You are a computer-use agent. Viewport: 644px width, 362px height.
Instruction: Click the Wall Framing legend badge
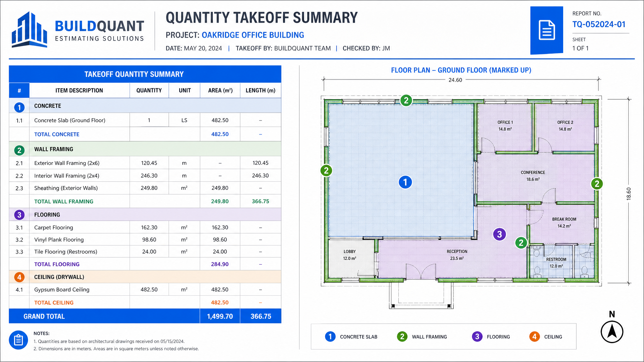[x=402, y=337]
